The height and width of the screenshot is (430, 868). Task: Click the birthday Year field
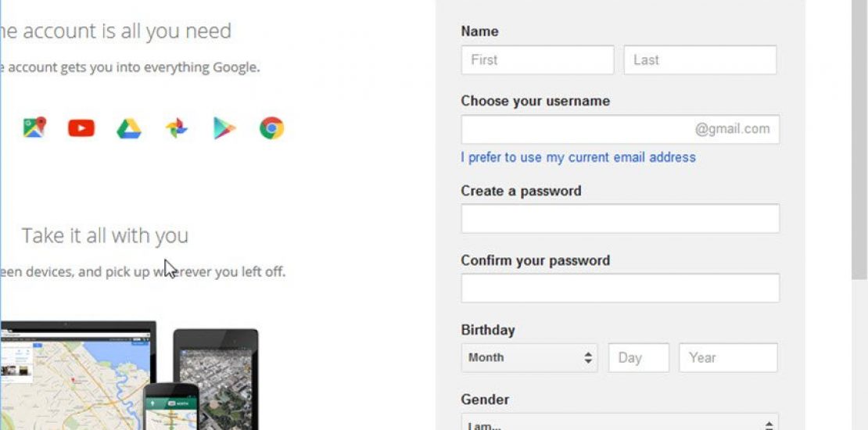tap(728, 357)
